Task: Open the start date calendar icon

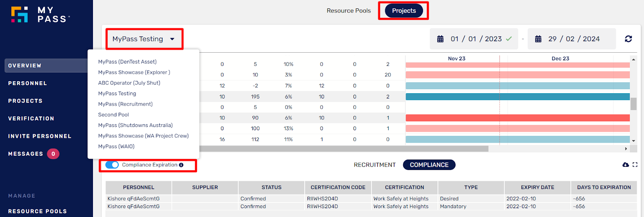Action: pyautogui.click(x=440, y=39)
